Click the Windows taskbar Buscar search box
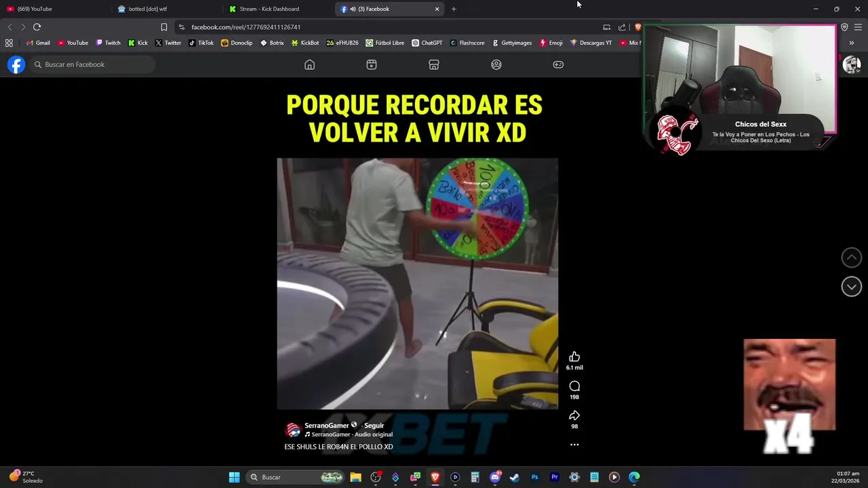Image resolution: width=868 pixels, height=488 pixels. pyautogui.click(x=296, y=477)
